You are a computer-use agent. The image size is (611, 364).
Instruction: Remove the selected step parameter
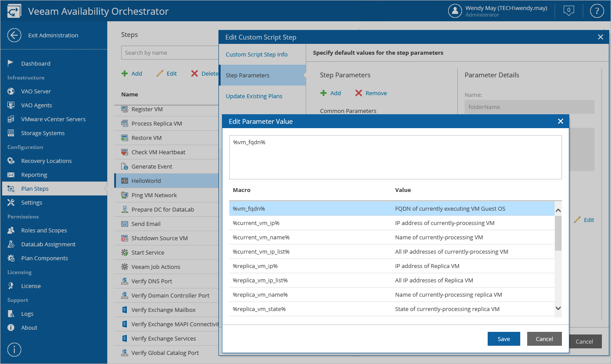371,93
